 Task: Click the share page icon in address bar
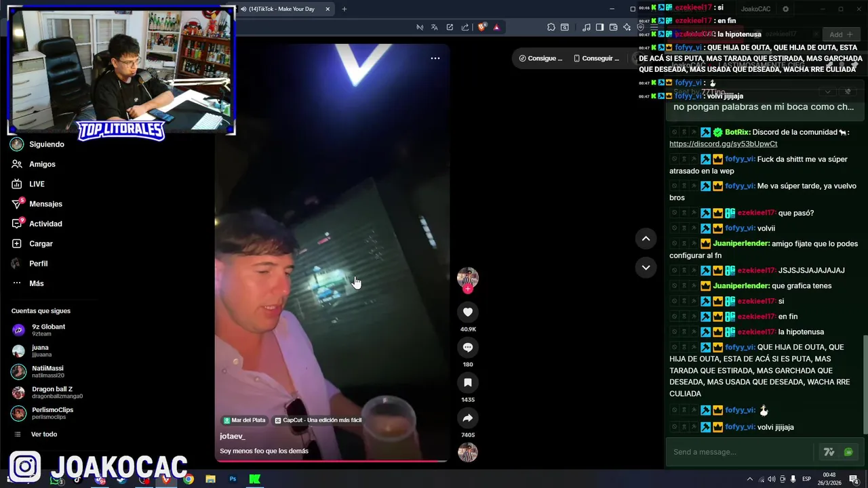(465, 27)
